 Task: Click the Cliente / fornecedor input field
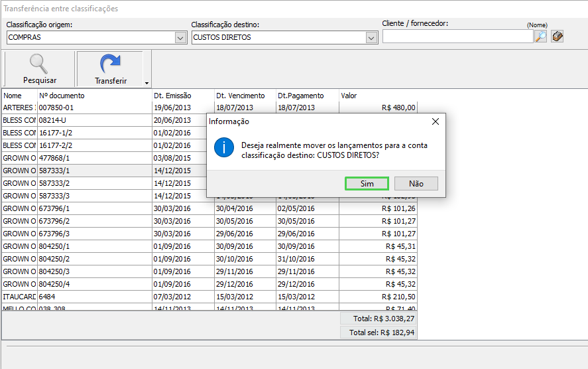458,37
